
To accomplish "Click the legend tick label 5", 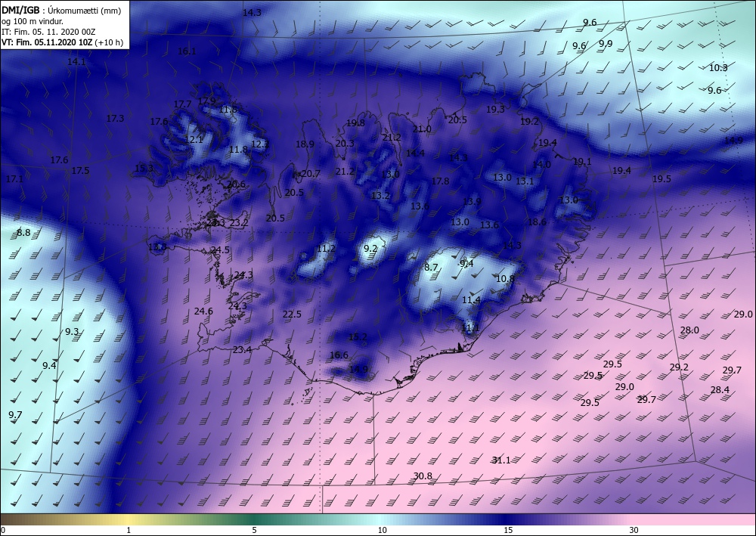I will [x=254, y=530].
